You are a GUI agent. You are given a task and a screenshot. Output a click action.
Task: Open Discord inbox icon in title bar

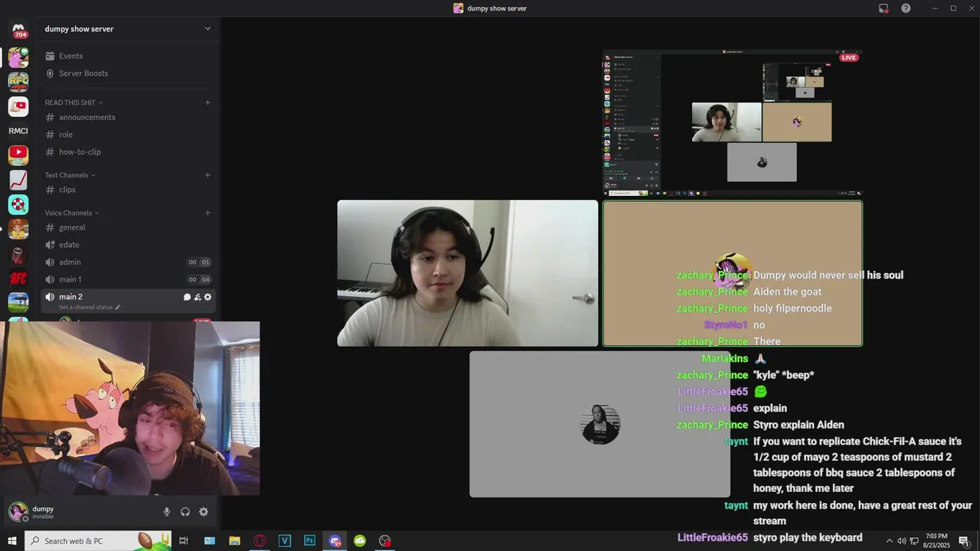coord(884,8)
